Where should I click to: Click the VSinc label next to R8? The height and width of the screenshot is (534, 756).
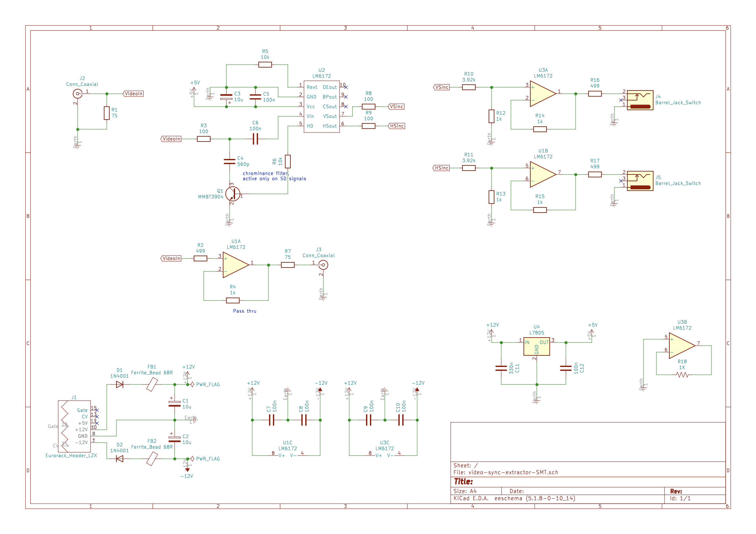tap(396, 107)
